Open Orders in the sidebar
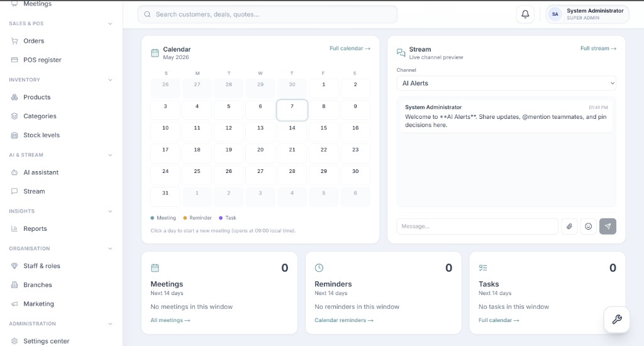 pos(34,41)
